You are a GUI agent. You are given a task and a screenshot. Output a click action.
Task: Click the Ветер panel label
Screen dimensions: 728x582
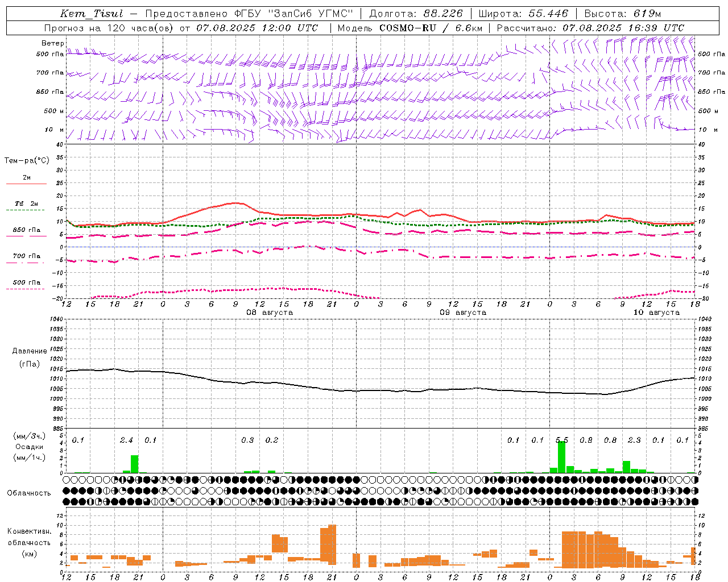52,43
